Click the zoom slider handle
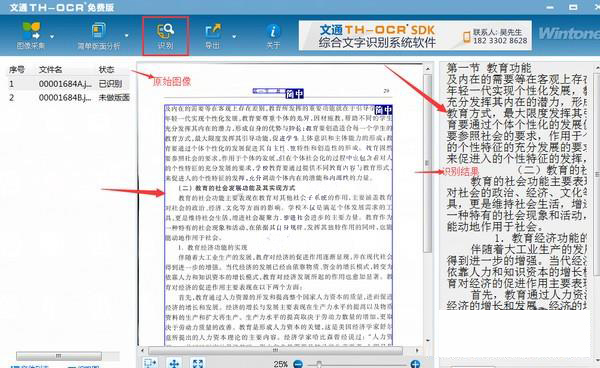The image size is (600, 368). click(319, 364)
